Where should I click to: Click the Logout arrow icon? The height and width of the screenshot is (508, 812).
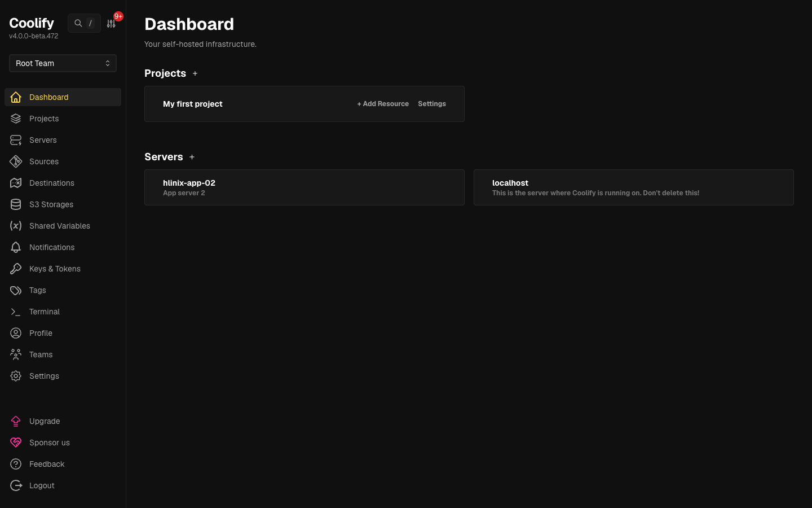(16, 485)
